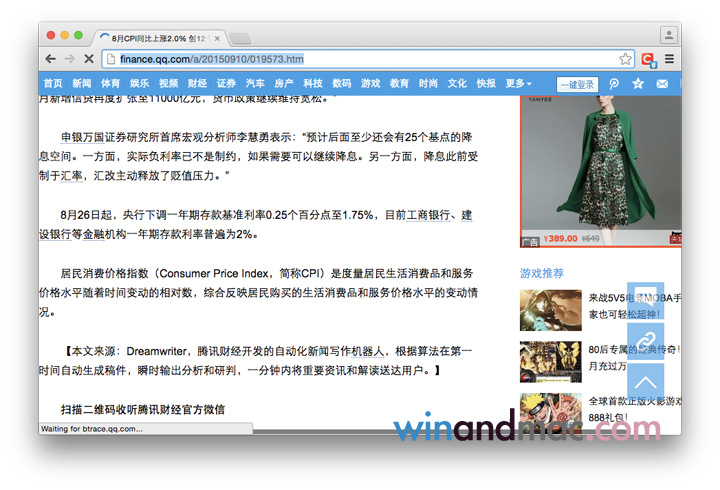
Task: Click the Qzone star icon in nav bar
Action: point(638,84)
